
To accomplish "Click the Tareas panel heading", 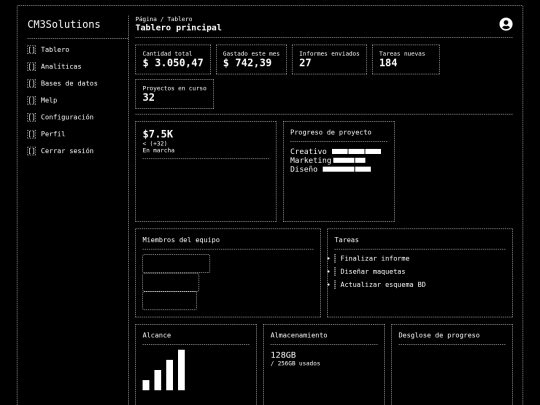I will 346,240.
